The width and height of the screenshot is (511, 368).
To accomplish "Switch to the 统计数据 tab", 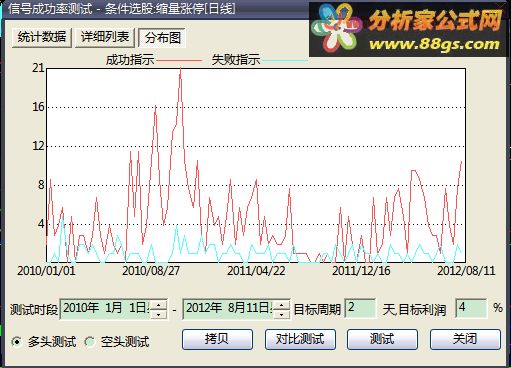I will click(42, 37).
